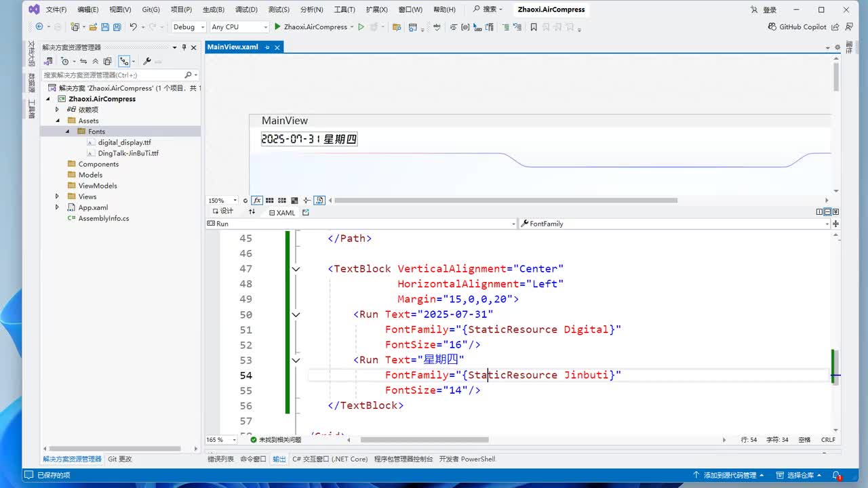Image resolution: width=868 pixels, height=488 pixels.
Task: Open the 生成(B) Build menu
Action: tap(213, 9)
